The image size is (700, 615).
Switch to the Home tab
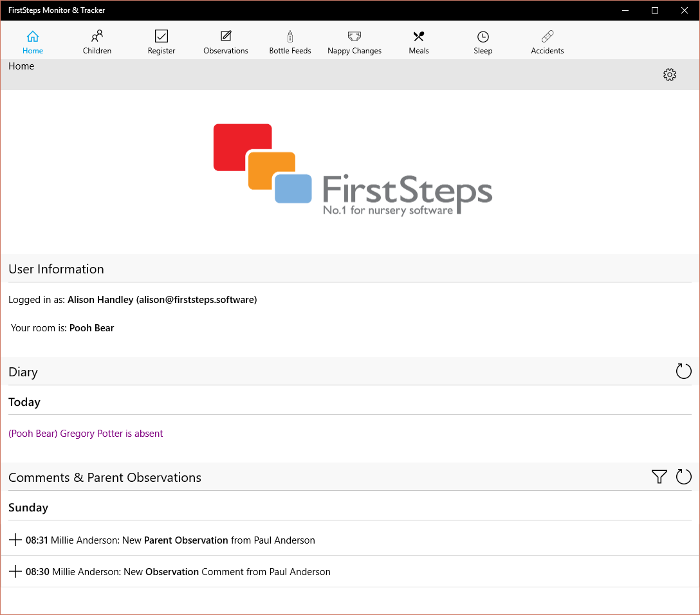click(32, 41)
